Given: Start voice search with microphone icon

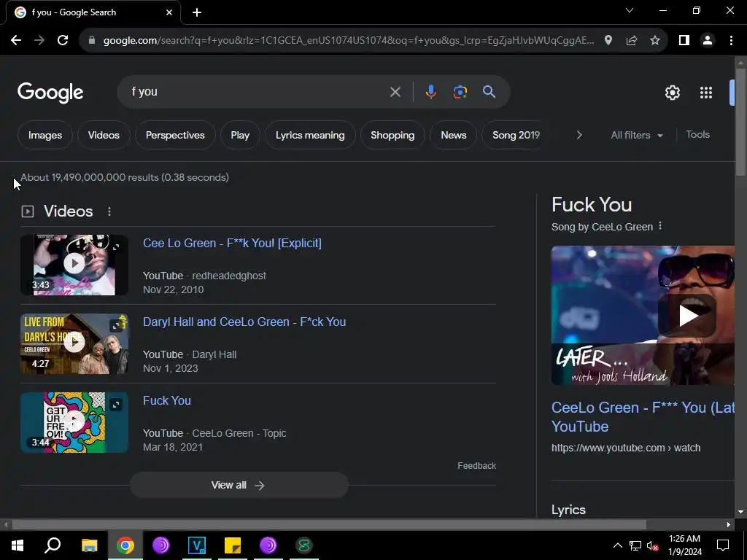Looking at the screenshot, I should [430, 92].
